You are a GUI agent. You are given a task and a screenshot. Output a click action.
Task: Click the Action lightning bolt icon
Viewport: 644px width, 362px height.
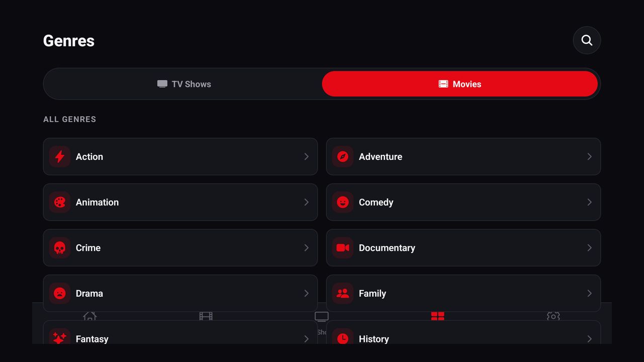point(60,156)
